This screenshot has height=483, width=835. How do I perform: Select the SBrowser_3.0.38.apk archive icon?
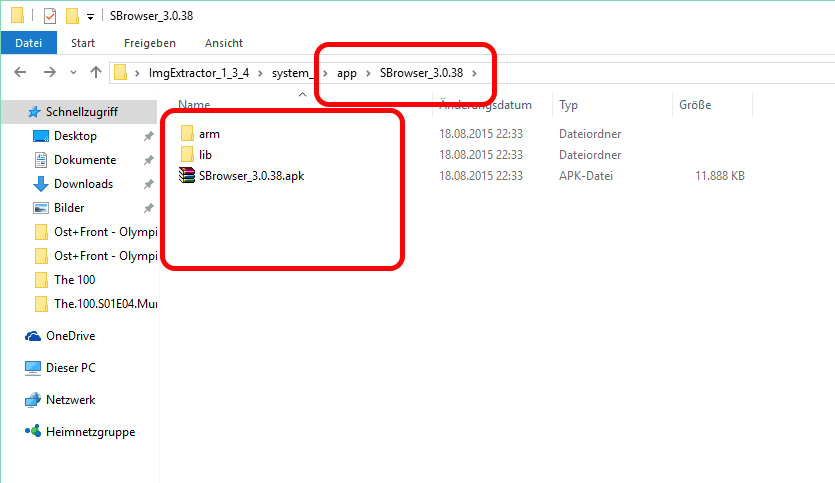187,176
